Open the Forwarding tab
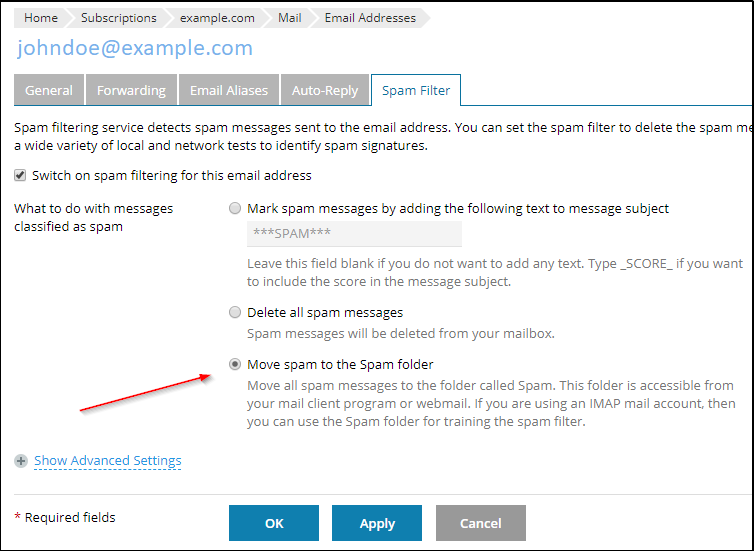Viewport: 754px width, 551px height. pos(131,90)
